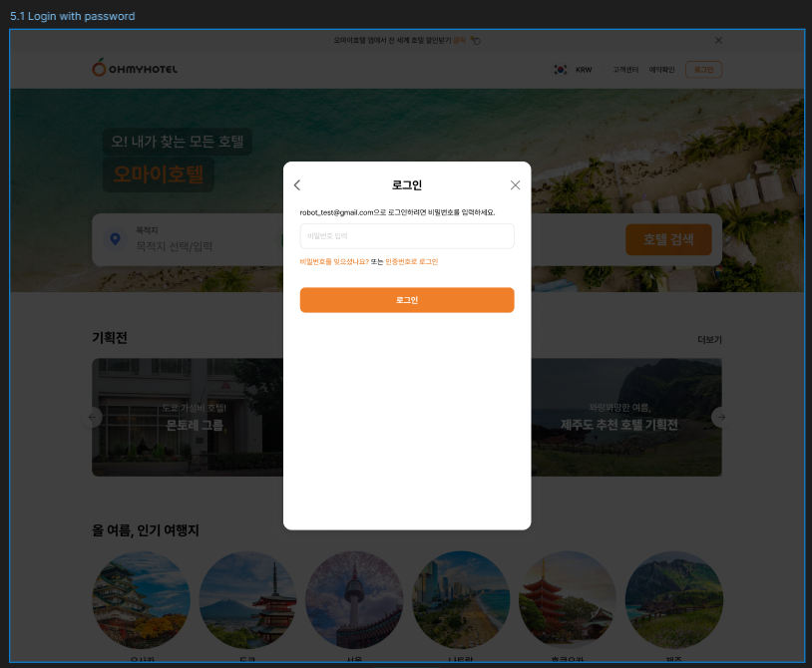Click the robot_test@gmail.com login instruction text
Viewport: 812px width, 668px height.
pos(397,212)
